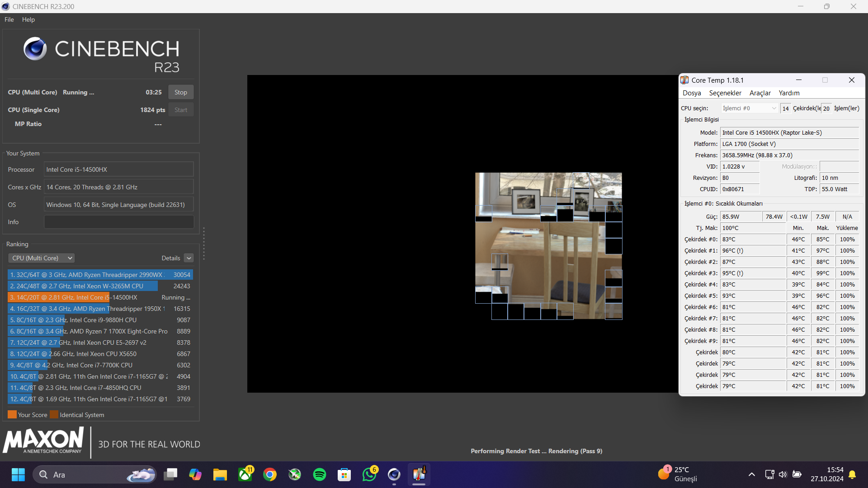
Task: Open the File menu
Action: point(9,19)
